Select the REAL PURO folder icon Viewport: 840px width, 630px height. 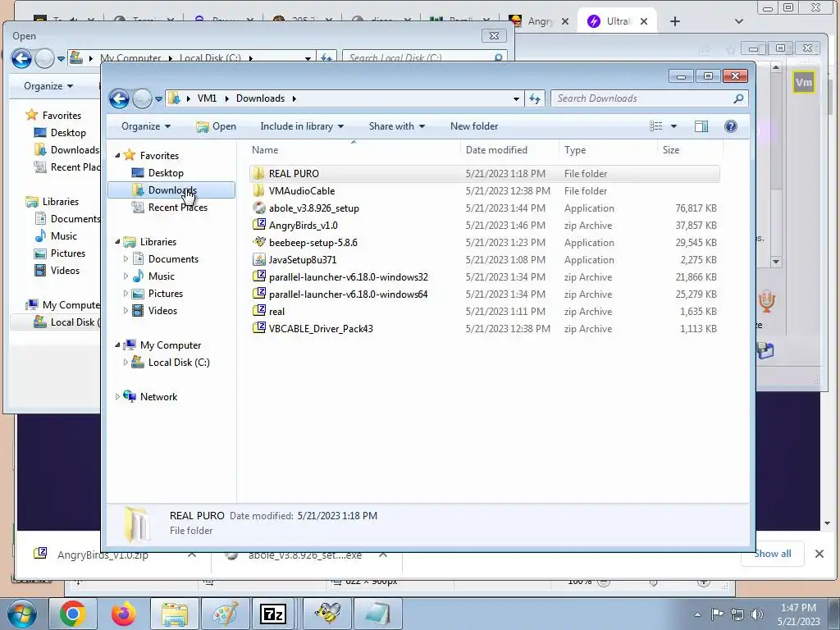(258, 173)
